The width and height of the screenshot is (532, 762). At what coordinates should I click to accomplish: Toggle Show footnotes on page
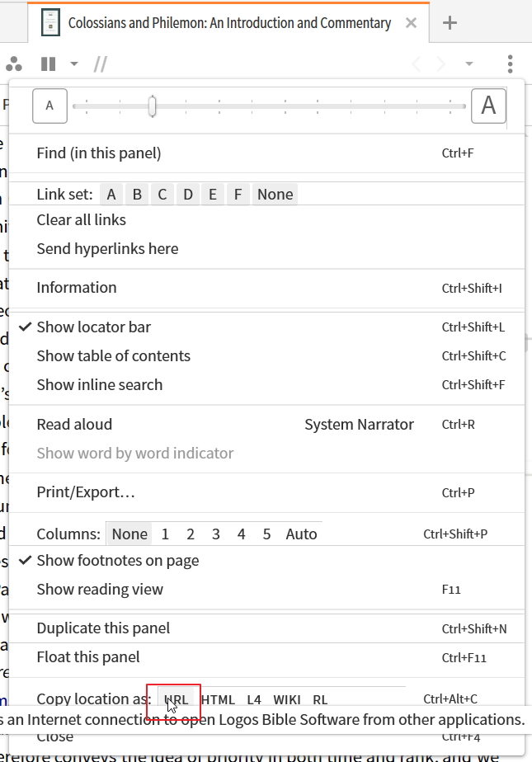[118, 561]
